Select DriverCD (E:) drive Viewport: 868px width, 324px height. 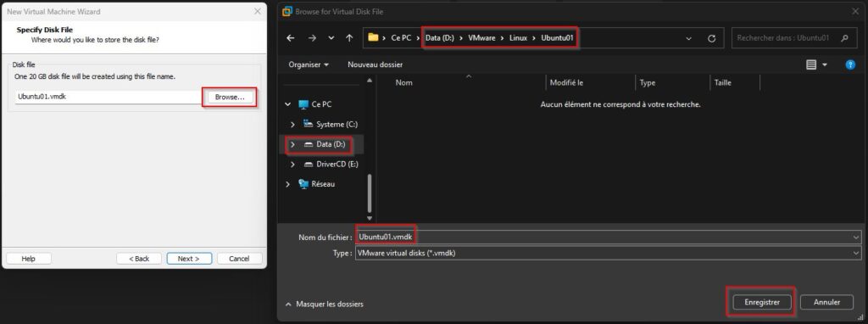[x=337, y=165]
